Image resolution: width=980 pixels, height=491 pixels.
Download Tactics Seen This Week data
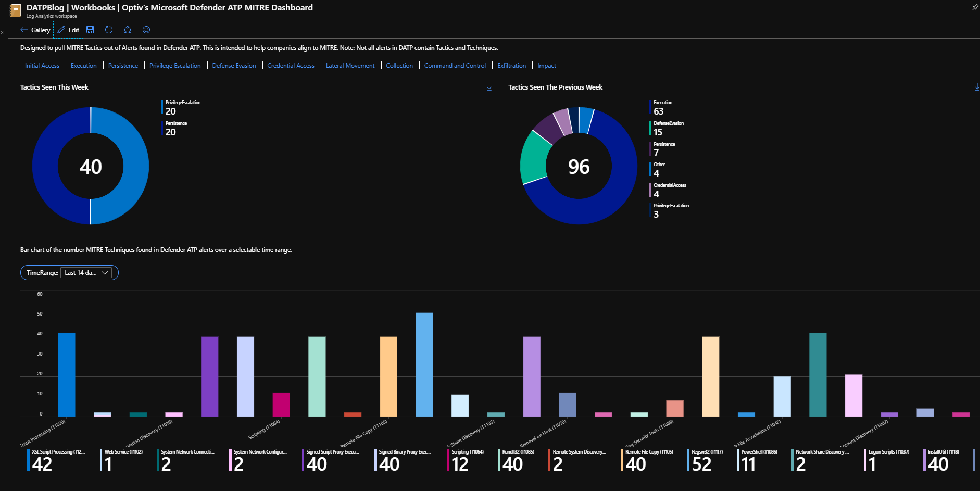(489, 87)
